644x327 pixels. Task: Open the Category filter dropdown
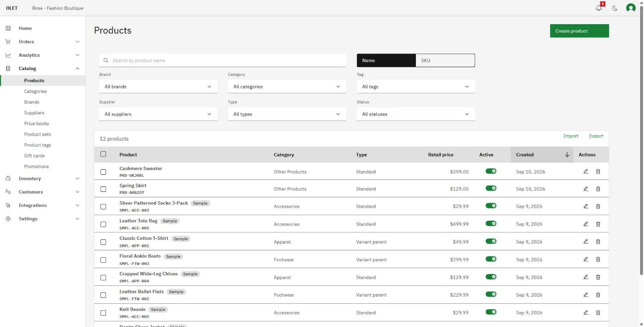point(287,87)
